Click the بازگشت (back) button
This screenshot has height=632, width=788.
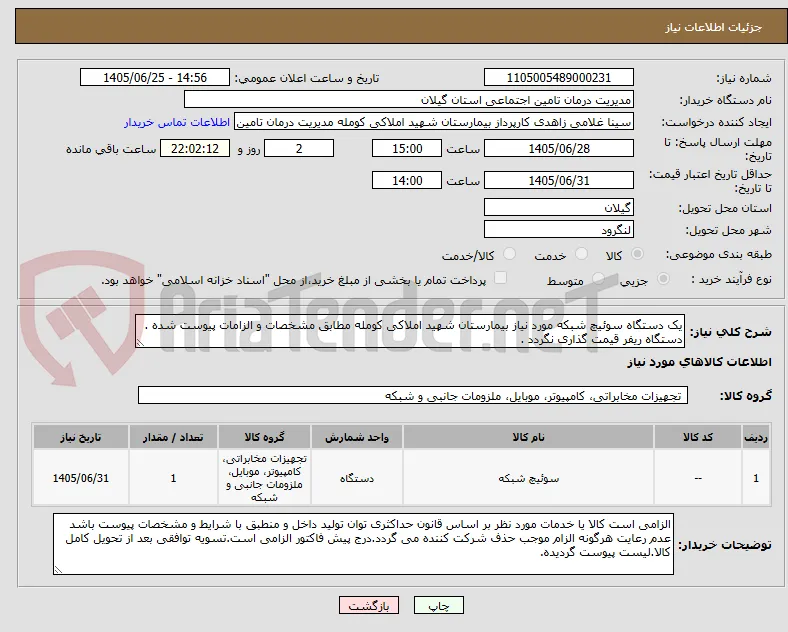click(x=369, y=605)
